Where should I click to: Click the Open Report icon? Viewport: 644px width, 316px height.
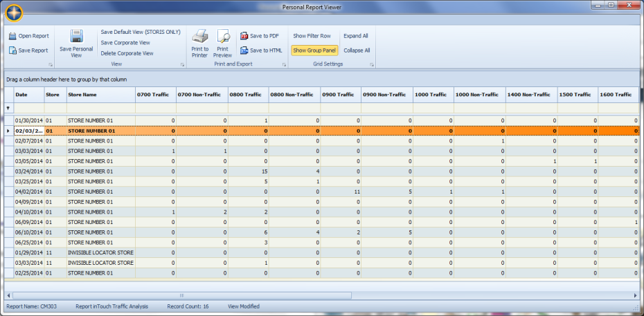tap(13, 36)
